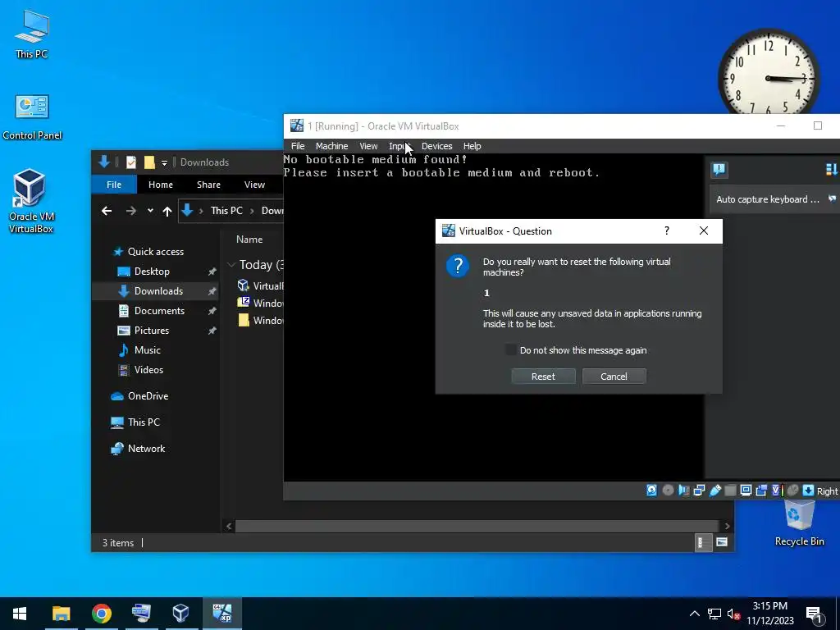Open Oracle VM VirtualBox desktop shortcut
This screenshot has width=840, height=630.
pos(30,201)
